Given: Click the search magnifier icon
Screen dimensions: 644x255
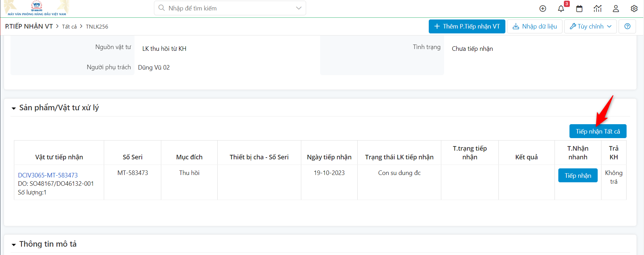Looking at the screenshot, I should (161, 8).
